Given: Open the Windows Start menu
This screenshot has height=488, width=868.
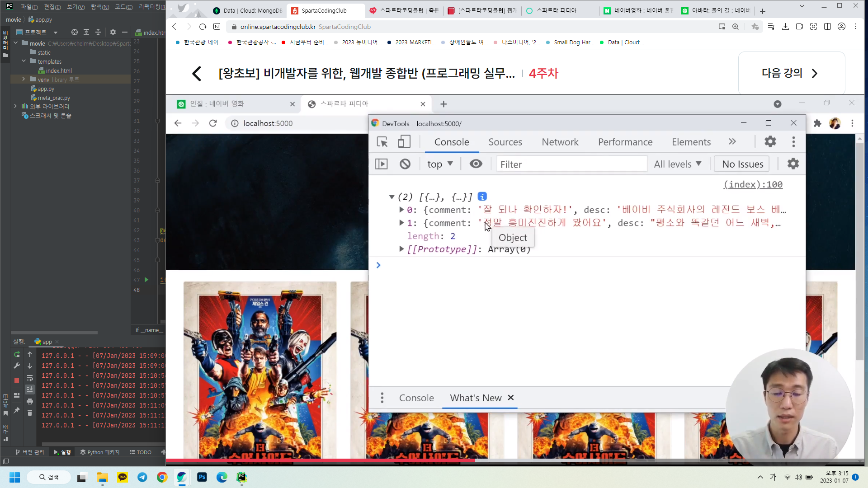Looking at the screenshot, I should (15, 477).
